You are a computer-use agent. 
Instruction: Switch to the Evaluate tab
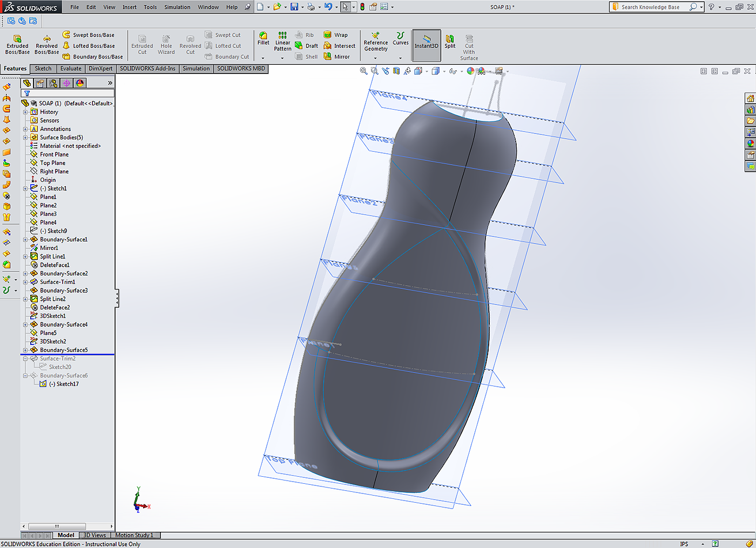pyautogui.click(x=71, y=69)
